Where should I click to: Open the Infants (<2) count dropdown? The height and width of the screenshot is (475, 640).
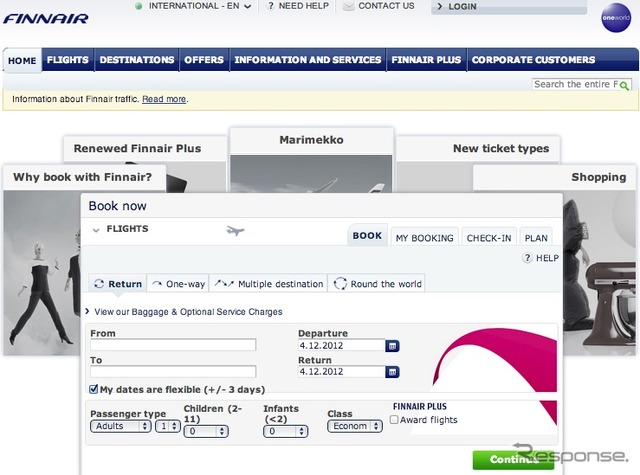point(286,431)
